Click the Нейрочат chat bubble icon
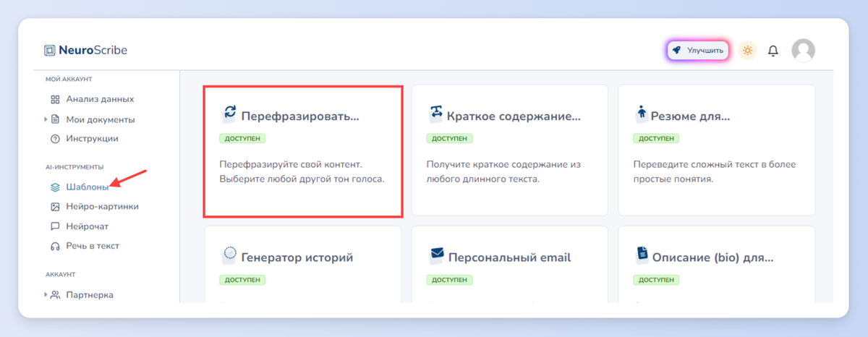This screenshot has height=337, width=868. (x=55, y=226)
